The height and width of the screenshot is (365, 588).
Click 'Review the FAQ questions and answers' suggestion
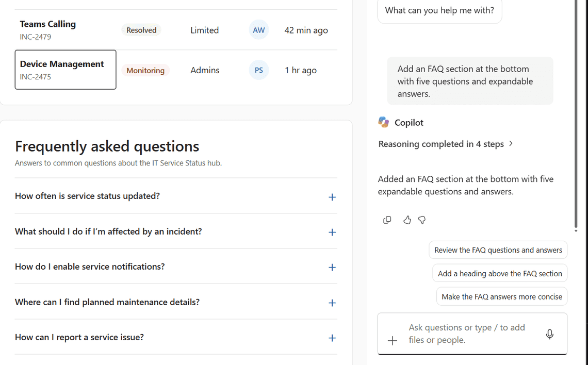click(498, 250)
